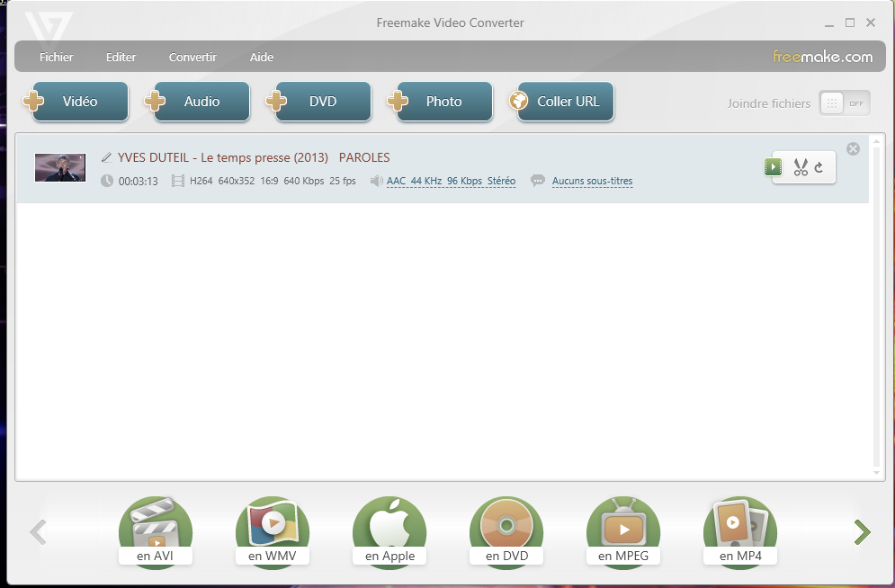Click the clock duration icon
Screen dimensions: 895x588
[107, 181]
